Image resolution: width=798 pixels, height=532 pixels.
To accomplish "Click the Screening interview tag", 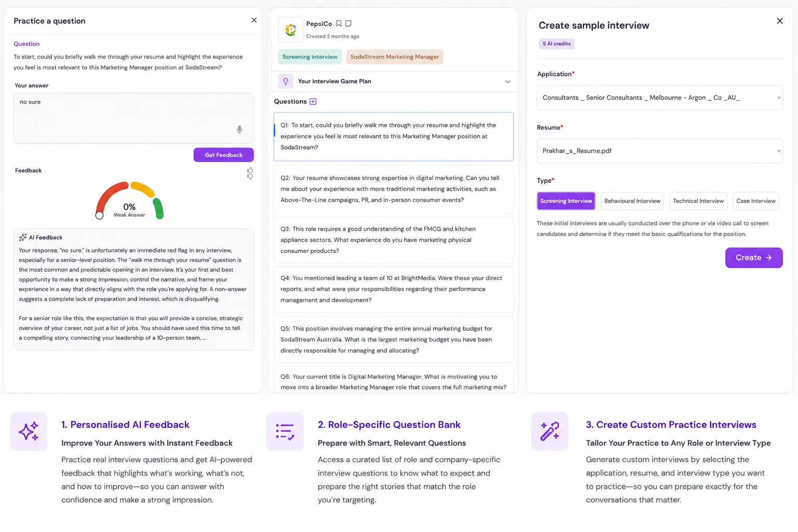I will pos(310,57).
